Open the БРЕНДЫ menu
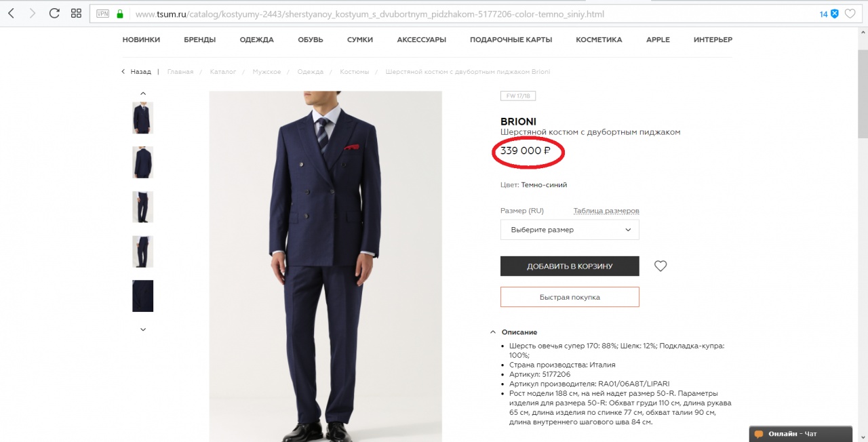This screenshot has height=442, width=868. coord(199,40)
